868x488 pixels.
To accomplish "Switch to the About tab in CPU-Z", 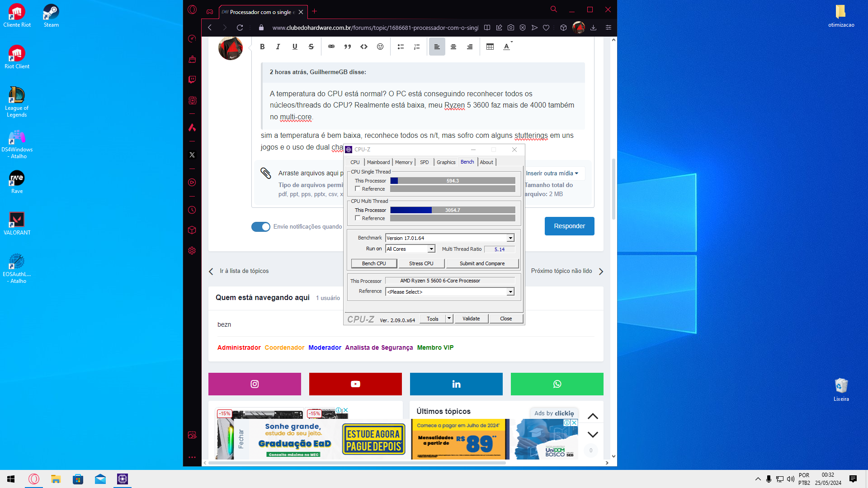I will (x=486, y=162).
